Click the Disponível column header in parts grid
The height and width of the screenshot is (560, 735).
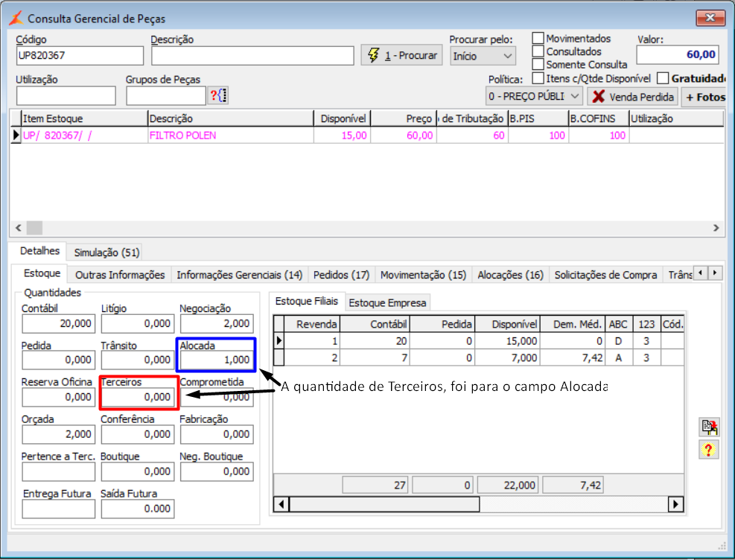[343, 118]
